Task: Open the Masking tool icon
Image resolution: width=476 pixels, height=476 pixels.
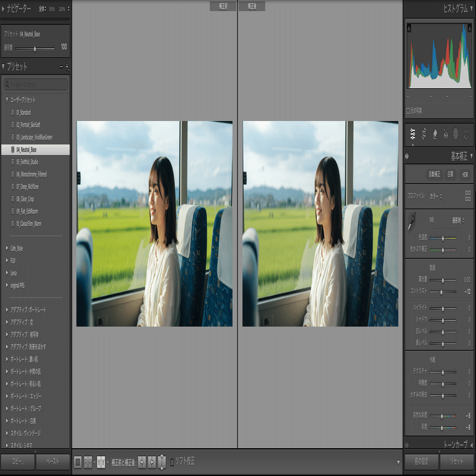Action: 456,134
